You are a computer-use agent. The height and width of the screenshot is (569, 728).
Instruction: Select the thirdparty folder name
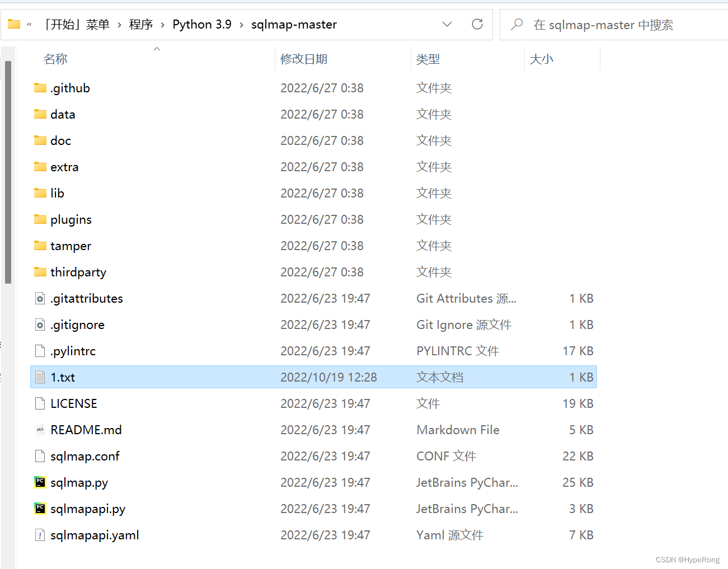(x=78, y=272)
